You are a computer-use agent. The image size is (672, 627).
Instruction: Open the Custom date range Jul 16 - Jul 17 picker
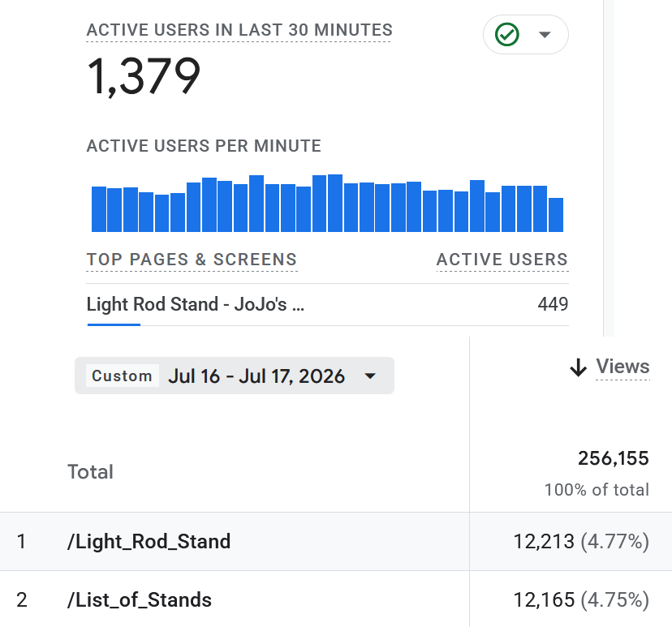(235, 376)
